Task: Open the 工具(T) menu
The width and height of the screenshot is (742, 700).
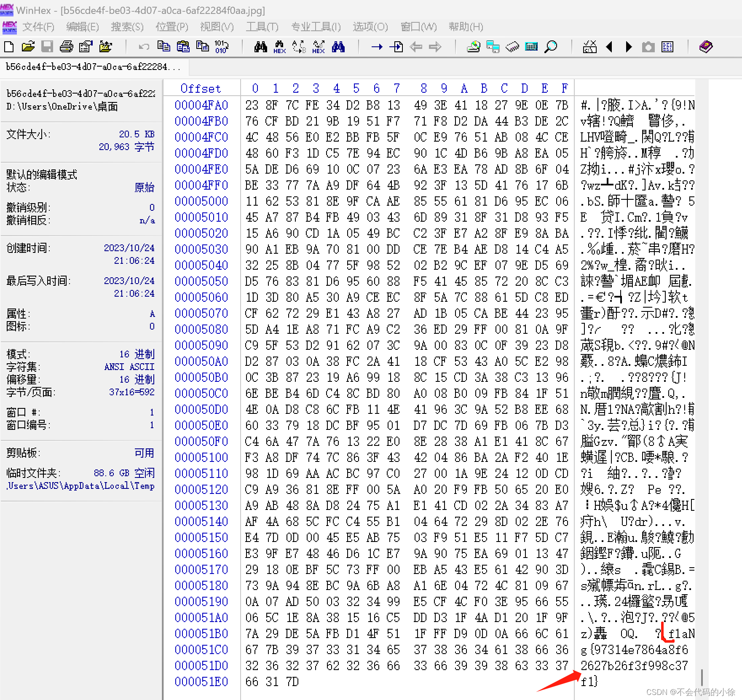Action: pyautogui.click(x=262, y=27)
